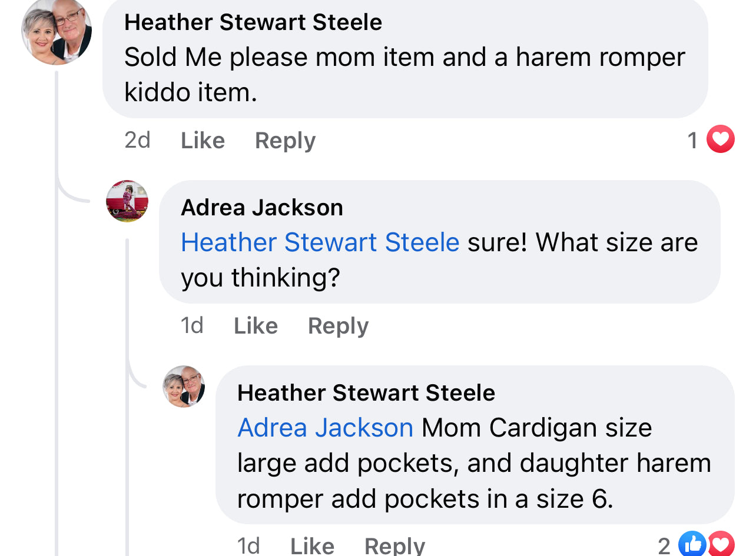Screen dimensions: 756x556
Task: Click the 2d timestamp on first comment
Action: pyautogui.click(x=137, y=140)
